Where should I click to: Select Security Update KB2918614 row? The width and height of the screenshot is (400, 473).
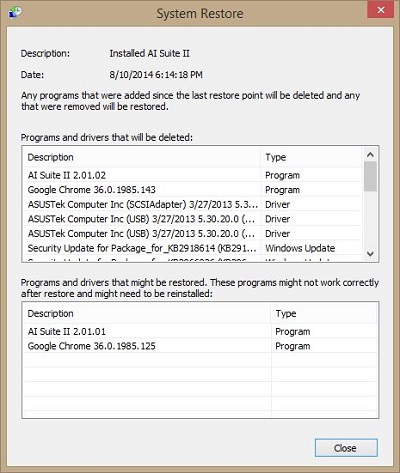193,248
